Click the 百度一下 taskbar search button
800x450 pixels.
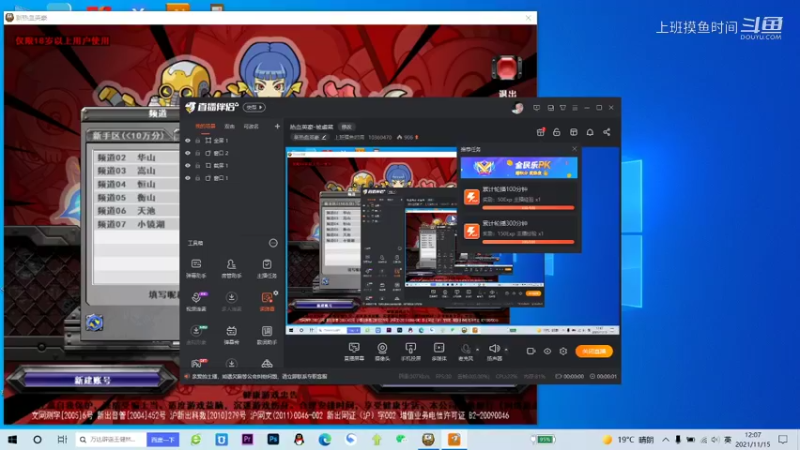(x=163, y=439)
